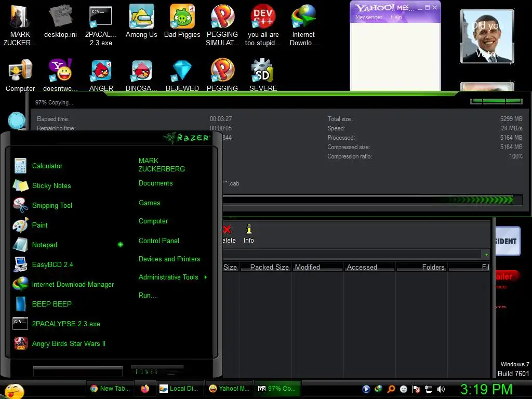Screen dimensions: 532x399
Task: Open Control Panel from the start menu
Action: point(159,241)
